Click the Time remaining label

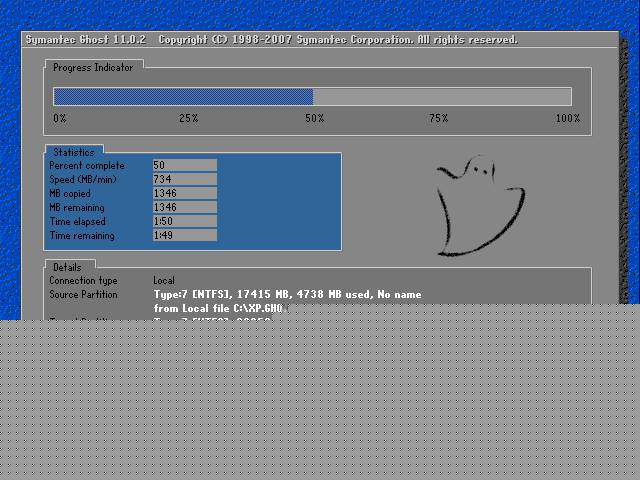tap(82, 236)
